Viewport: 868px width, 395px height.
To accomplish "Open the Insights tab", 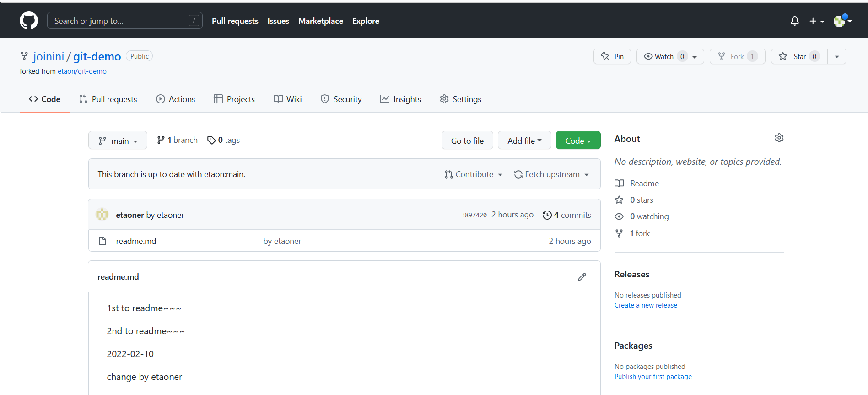I will click(400, 99).
